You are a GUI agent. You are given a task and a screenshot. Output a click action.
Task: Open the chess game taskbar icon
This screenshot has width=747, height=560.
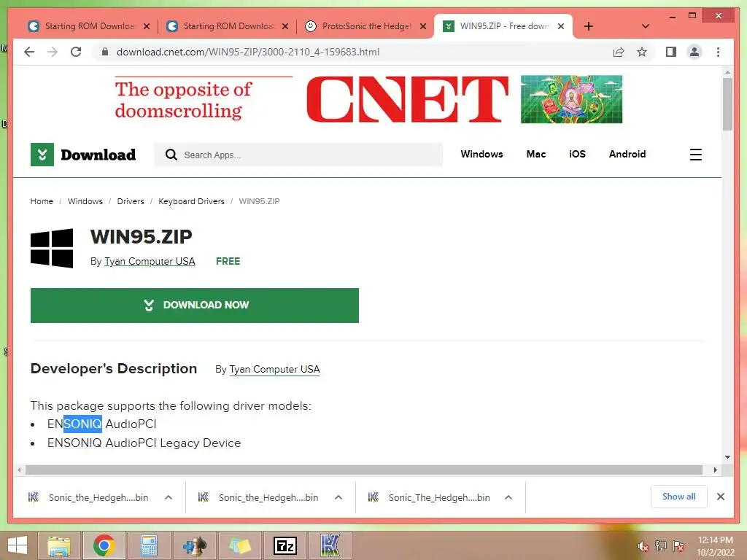(194, 545)
